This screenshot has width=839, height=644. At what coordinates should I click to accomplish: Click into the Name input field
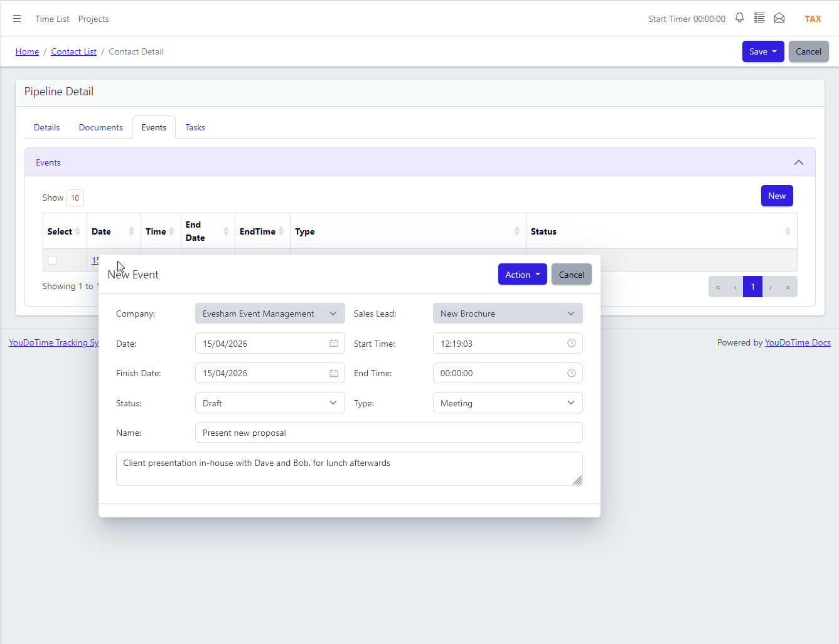tap(388, 433)
